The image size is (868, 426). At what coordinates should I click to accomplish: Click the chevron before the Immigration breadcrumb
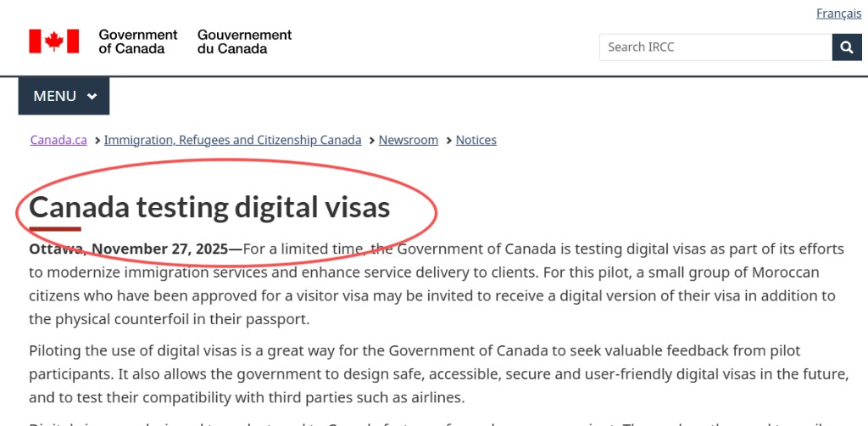(97, 140)
